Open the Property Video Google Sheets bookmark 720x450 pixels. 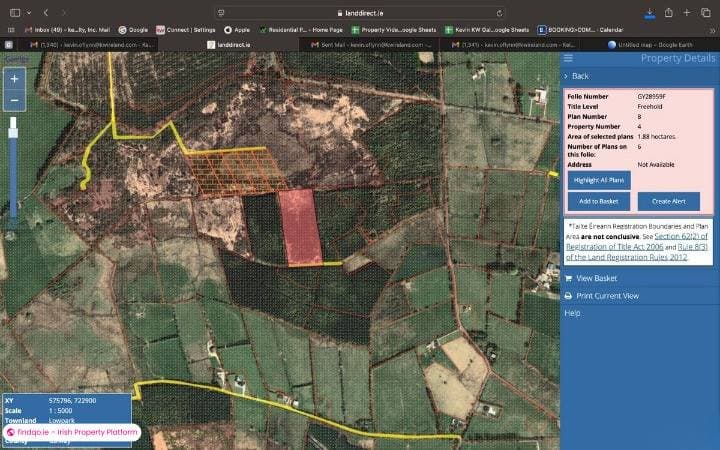(394, 30)
